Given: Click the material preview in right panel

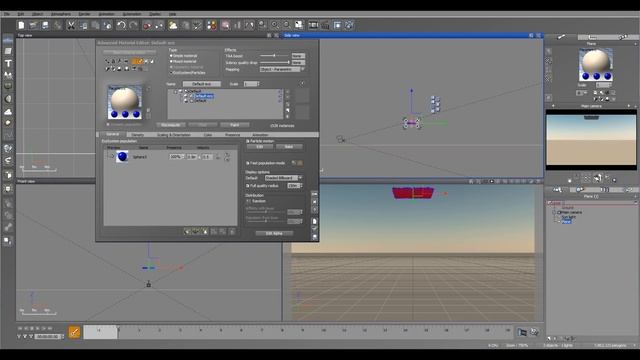Looking at the screenshot, I should [x=596, y=64].
